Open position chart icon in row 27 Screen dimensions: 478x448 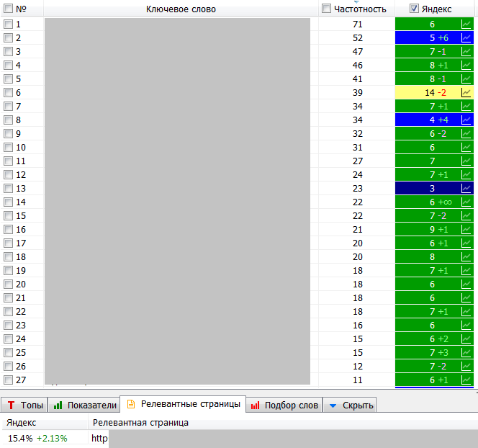pyautogui.click(x=466, y=380)
